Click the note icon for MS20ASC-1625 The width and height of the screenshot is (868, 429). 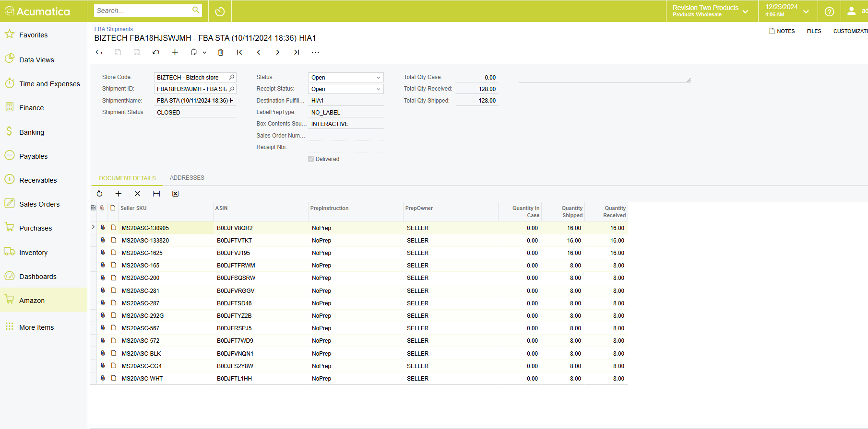point(114,253)
